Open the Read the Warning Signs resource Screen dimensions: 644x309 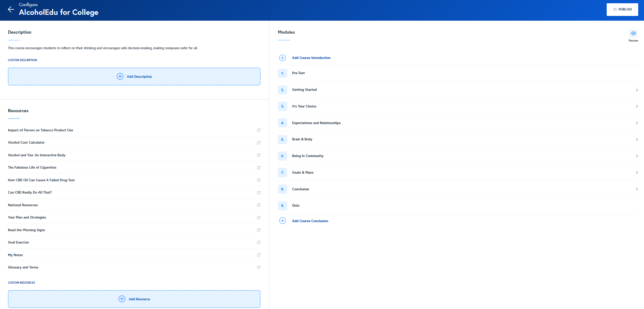(x=26, y=230)
